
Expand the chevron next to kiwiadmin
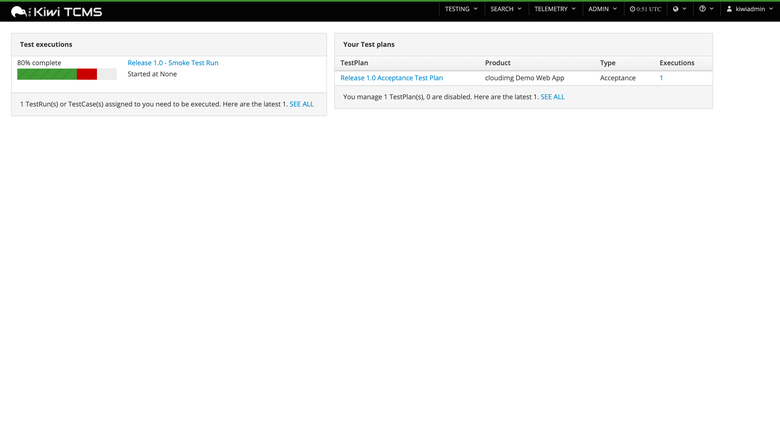click(x=771, y=9)
